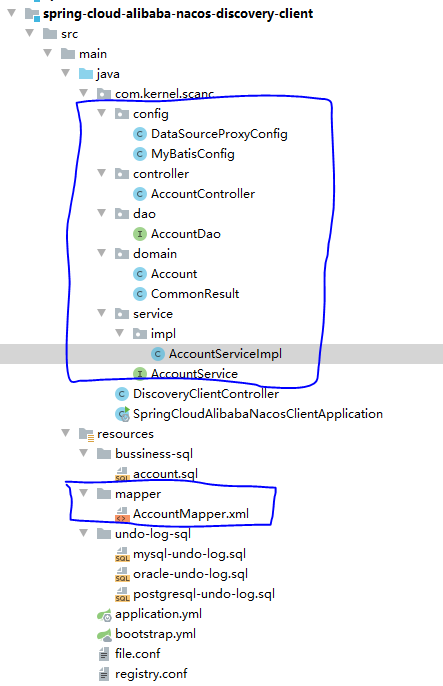Viewport: 443px width, 686px height.
Task: Click the interface icon beside AccountService
Action: [140, 374]
